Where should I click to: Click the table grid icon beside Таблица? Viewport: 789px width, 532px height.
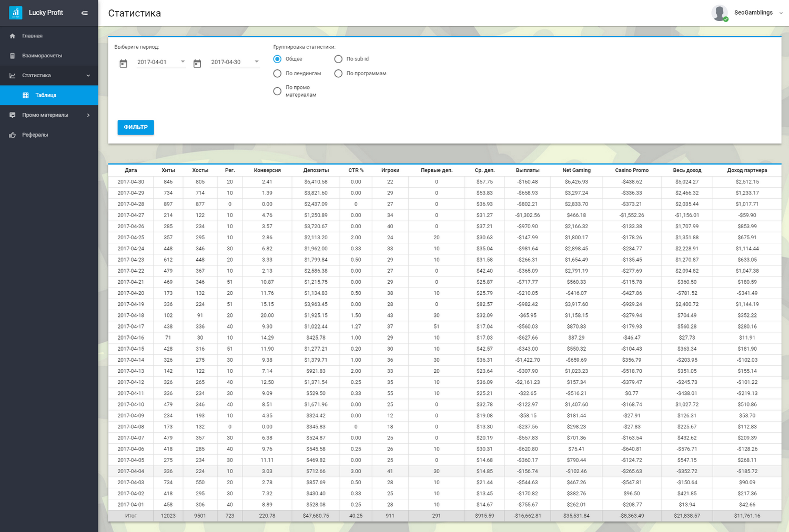click(26, 95)
